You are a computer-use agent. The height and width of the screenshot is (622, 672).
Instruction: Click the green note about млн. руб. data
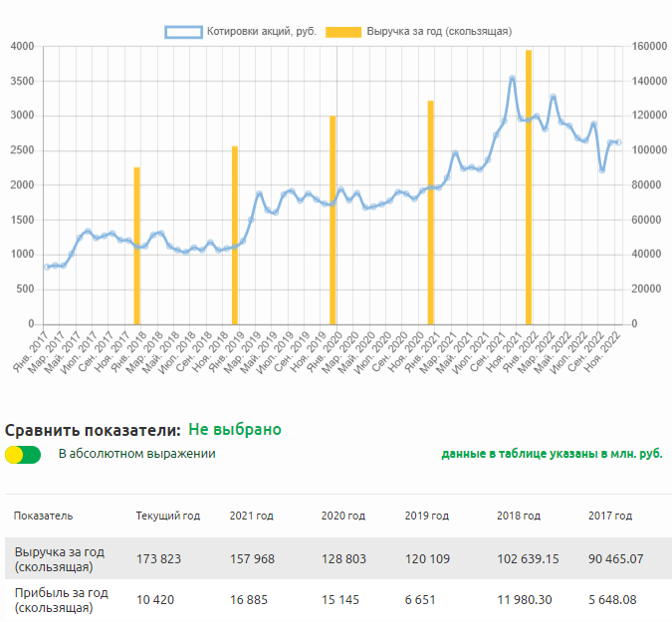(x=552, y=454)
